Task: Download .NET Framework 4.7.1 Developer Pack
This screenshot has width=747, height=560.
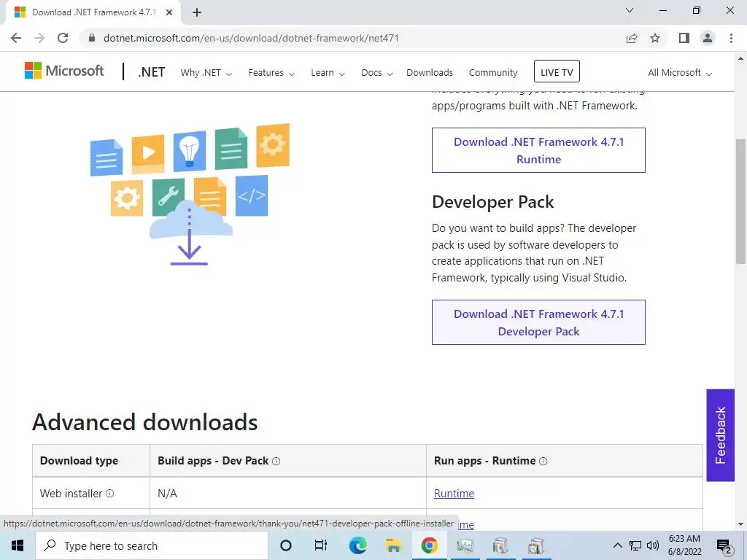Action: pos(538,322)
